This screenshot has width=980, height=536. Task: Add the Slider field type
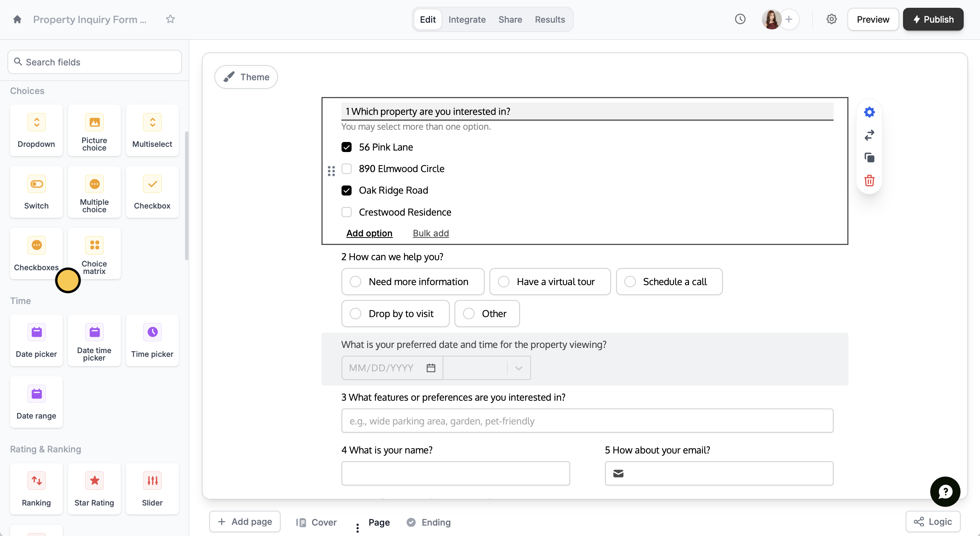(152, 488)
